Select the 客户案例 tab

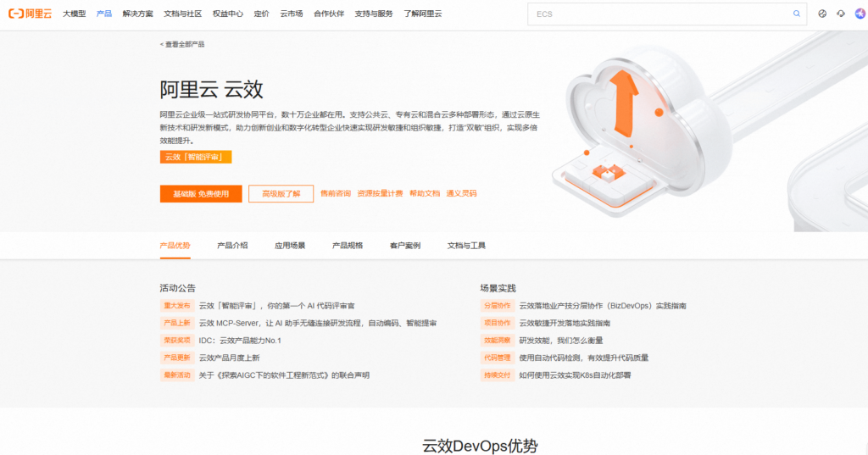point(405,246)
